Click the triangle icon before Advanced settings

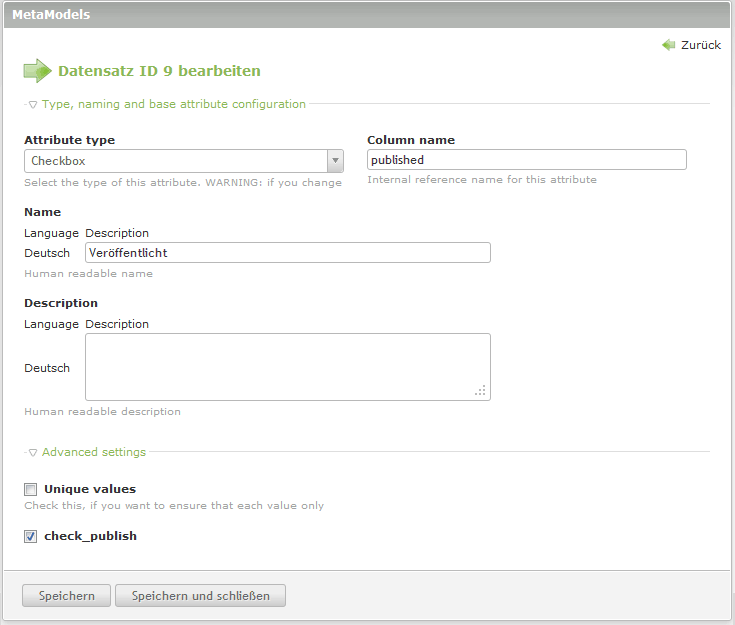[x=33, y=453]
